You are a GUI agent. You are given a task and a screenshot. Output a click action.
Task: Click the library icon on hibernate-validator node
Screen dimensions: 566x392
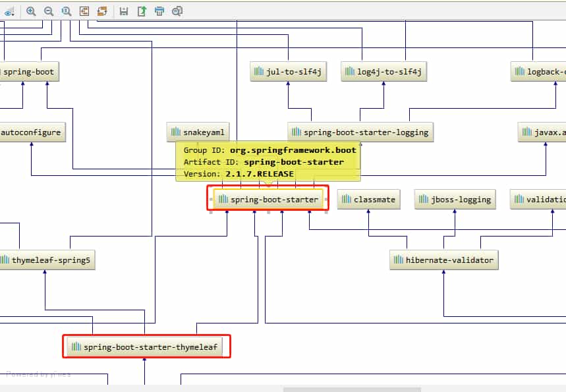coord(399,260)
